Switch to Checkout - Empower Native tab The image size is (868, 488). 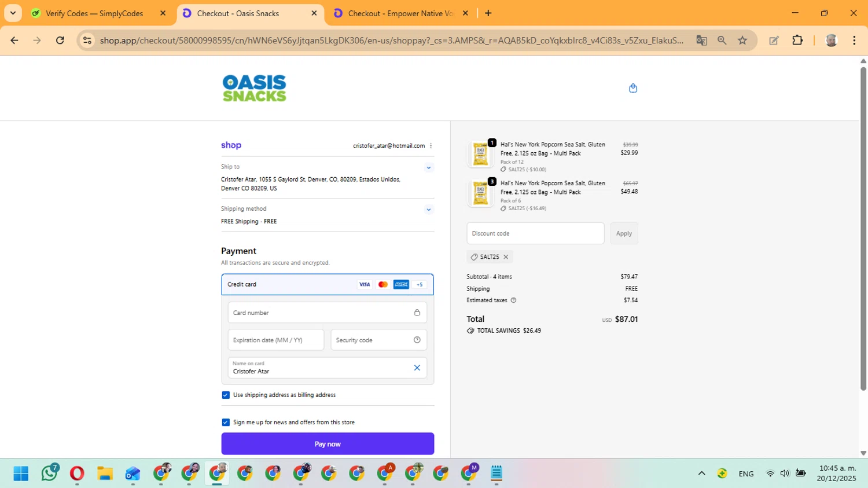click(400, 13)
